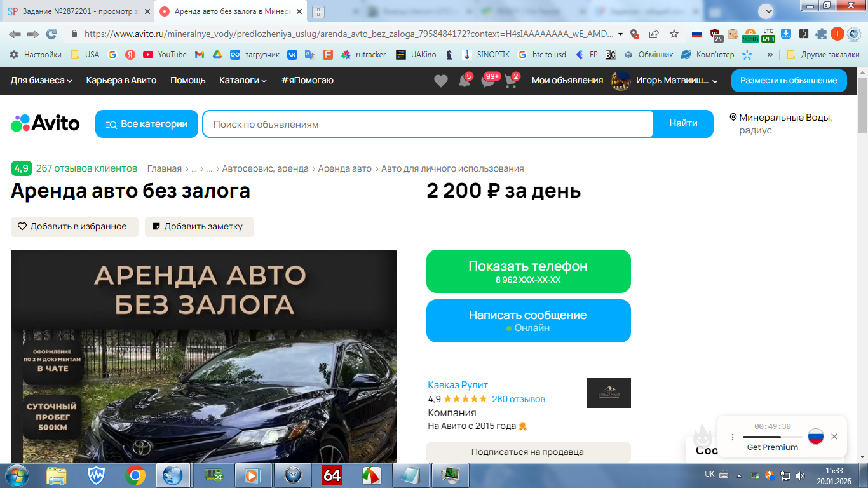Click the Windows Start button
868x488 pixels.
(x=16, y=475)
